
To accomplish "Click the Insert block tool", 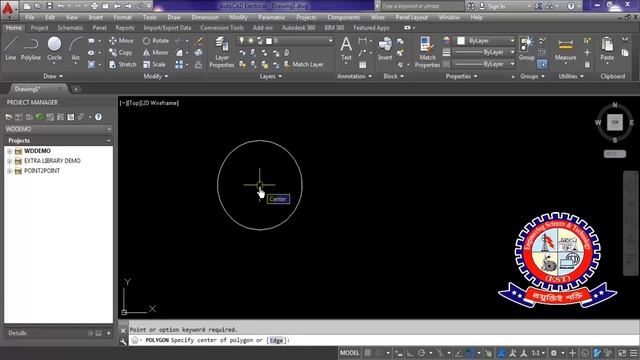I will [x=385, y=49].
